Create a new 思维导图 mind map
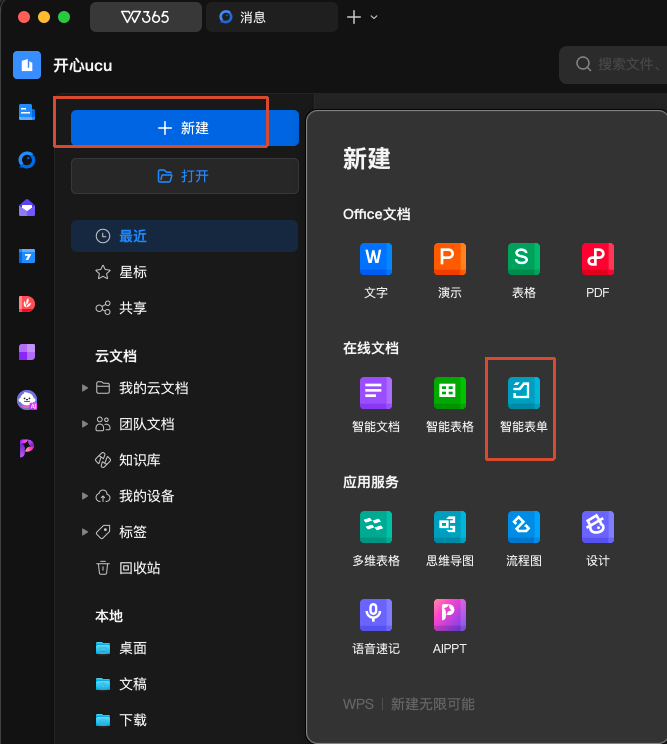 450,539
